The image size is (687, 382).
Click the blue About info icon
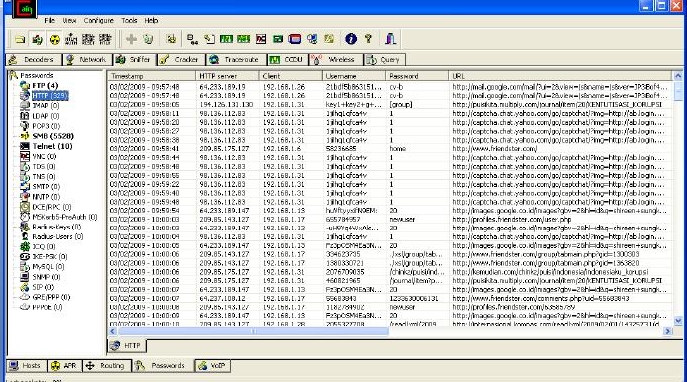351,39
